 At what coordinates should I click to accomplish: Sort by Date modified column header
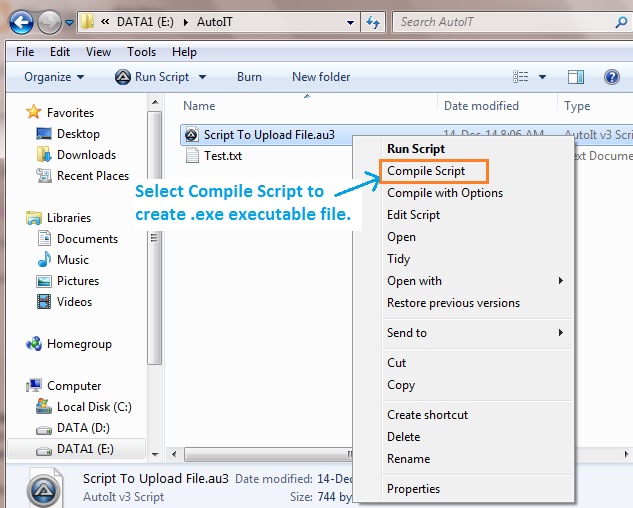[x=481, y=106]
